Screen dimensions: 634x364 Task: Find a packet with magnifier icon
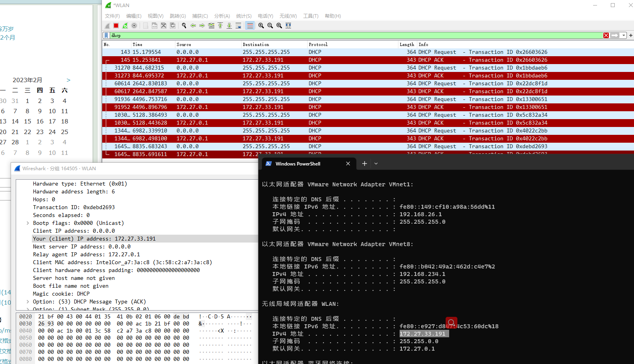pyautogui.click(x=184, y=26)
